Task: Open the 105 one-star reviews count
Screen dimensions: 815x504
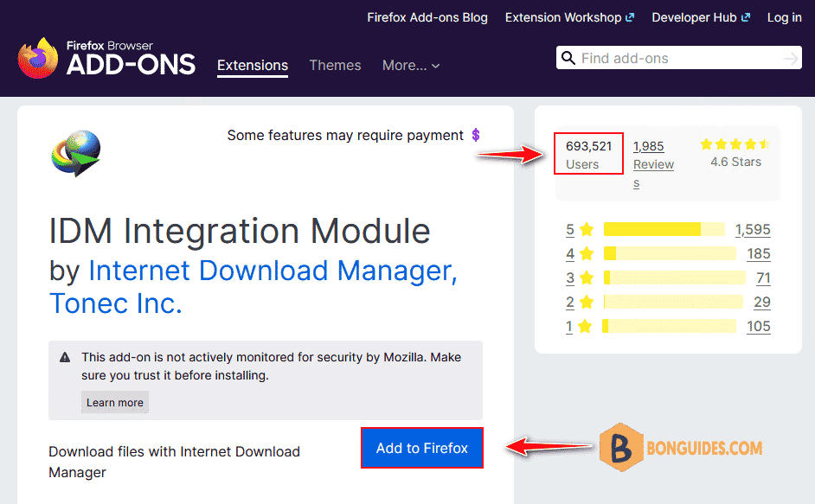Action: pos(759,326)
